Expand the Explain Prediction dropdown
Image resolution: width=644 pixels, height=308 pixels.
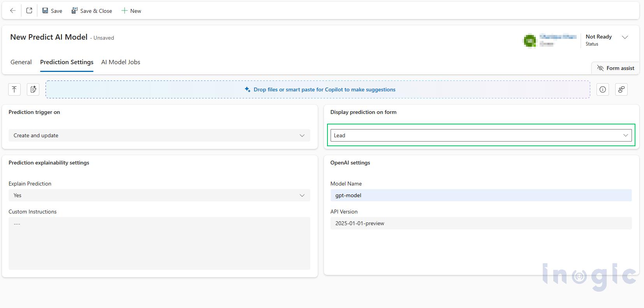(x=159, y=195)
